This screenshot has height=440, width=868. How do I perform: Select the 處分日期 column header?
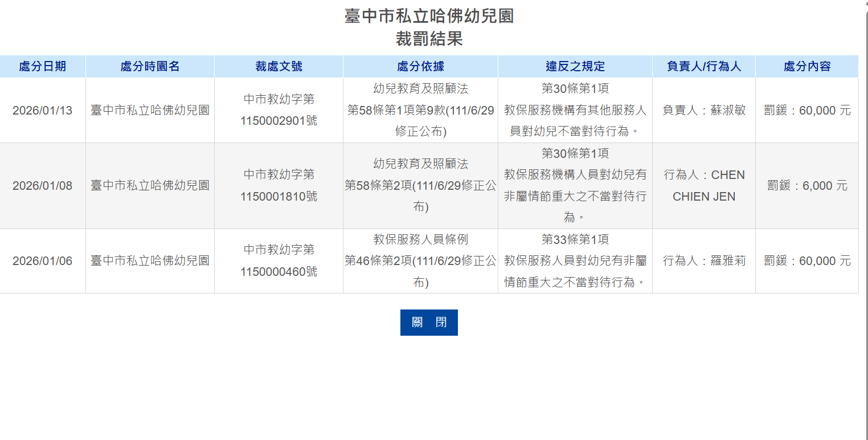click(x=43, y=67)
